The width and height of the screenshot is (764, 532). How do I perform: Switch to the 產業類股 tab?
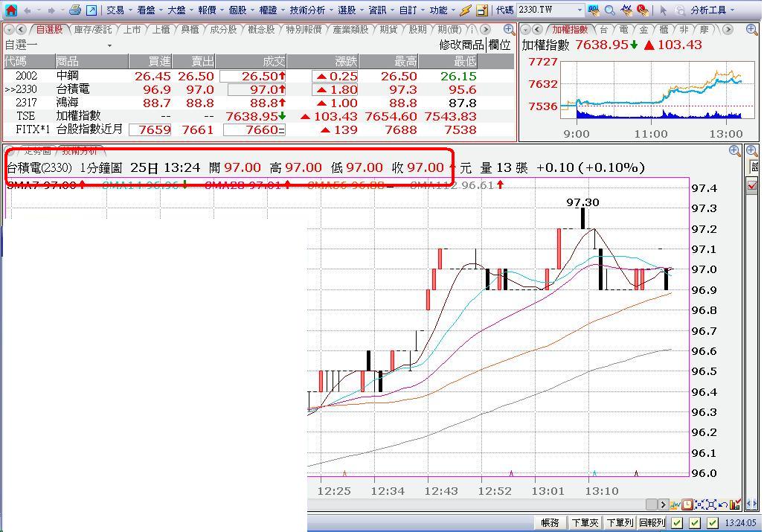[x=350, y=30]
